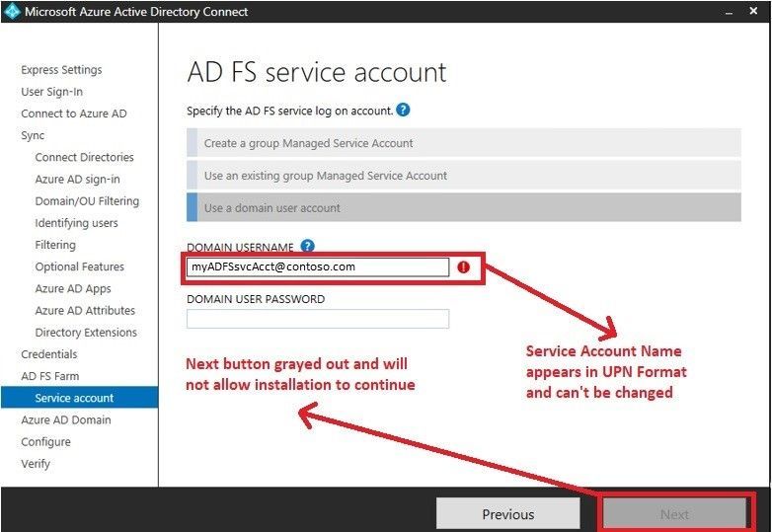The height and width of the screenshot is (532, 772).
Task: Select Azure AD Attributes sub-step
Action: 85,311
